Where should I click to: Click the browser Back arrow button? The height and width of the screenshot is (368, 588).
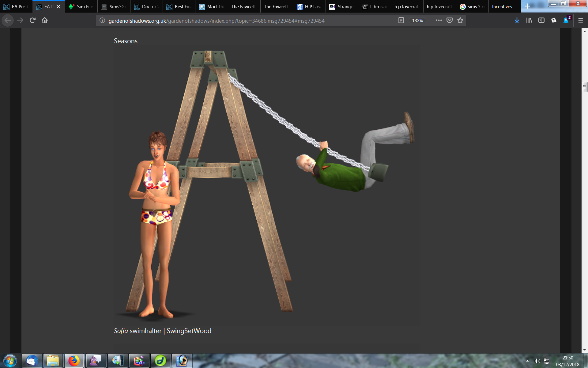[x=8, y=21]
